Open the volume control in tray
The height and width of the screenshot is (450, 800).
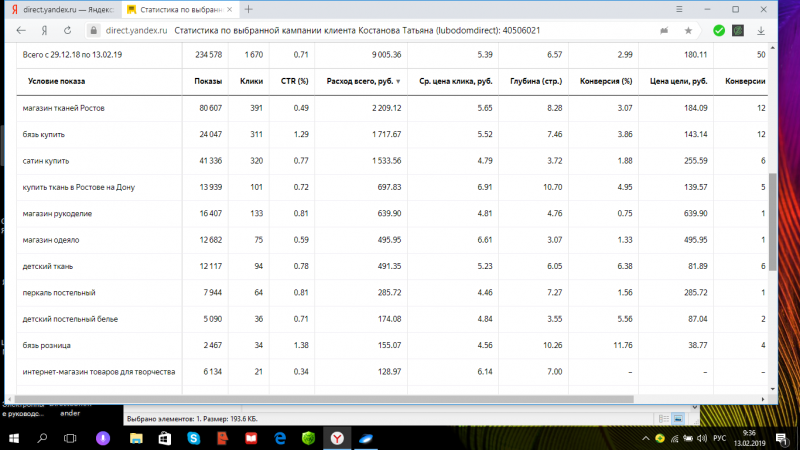click(702, 438)
